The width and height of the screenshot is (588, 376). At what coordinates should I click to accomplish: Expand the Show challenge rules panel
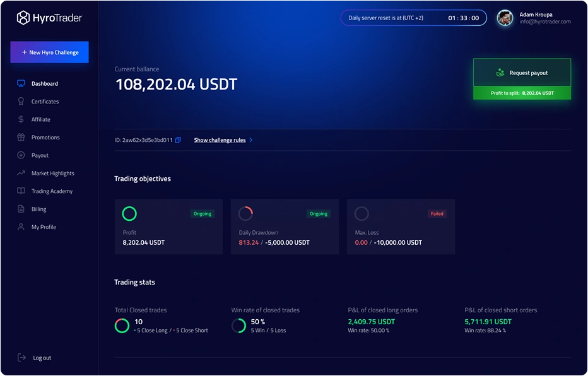tap(221, 139)
